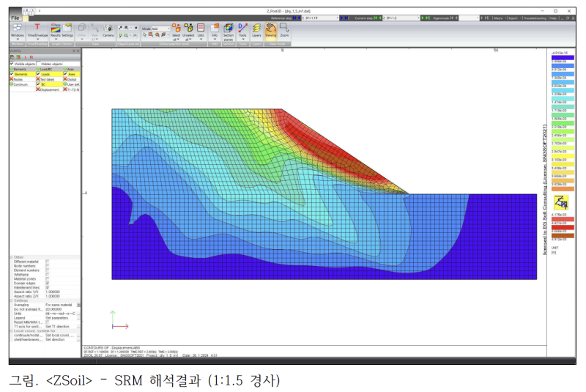This screenshot has width=586, height=392.
Task: Open the Eigenmode dropdown field
Action: point(469,18)
